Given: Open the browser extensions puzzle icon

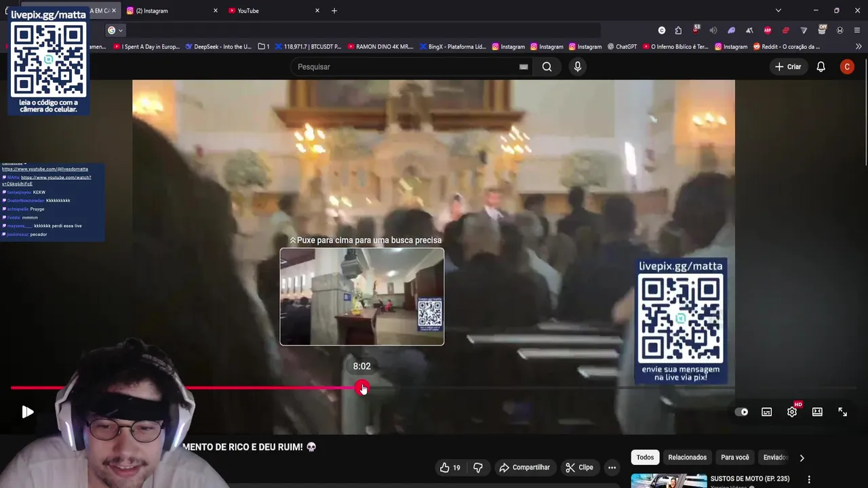Looking at the screenshot, I should coord(678,30).
